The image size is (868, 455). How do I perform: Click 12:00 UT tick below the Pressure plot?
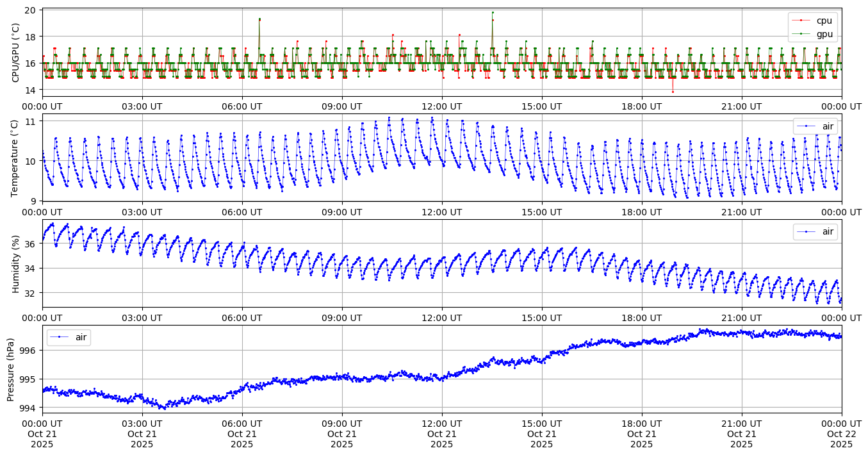[442, 424]
